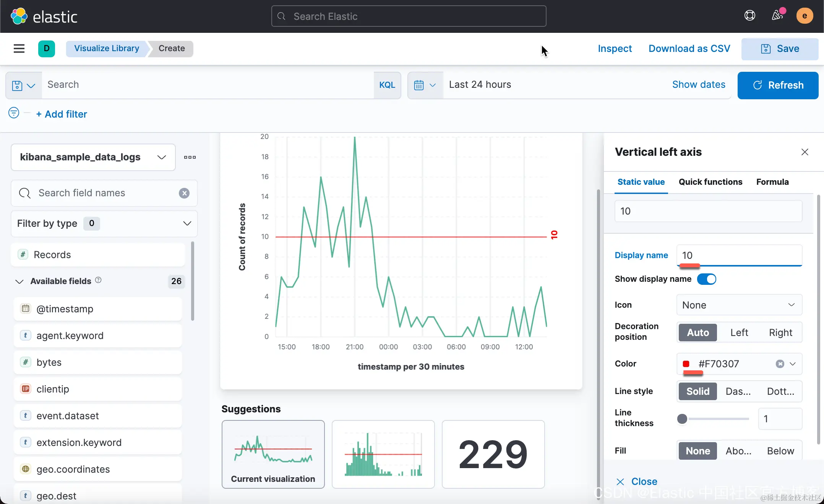Switch to Formula tab
The width and height of the screenshot is (824, 504).
pos(772,182)
